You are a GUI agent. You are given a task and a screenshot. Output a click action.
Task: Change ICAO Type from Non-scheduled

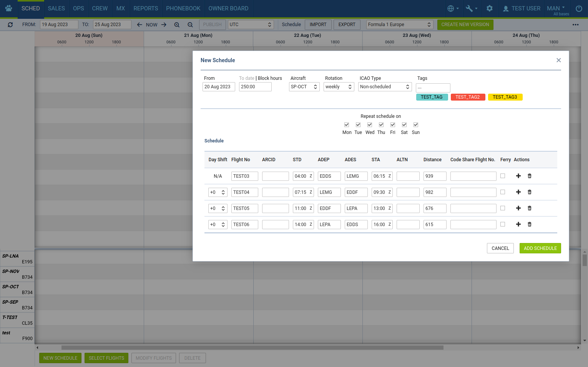(385, 87)
